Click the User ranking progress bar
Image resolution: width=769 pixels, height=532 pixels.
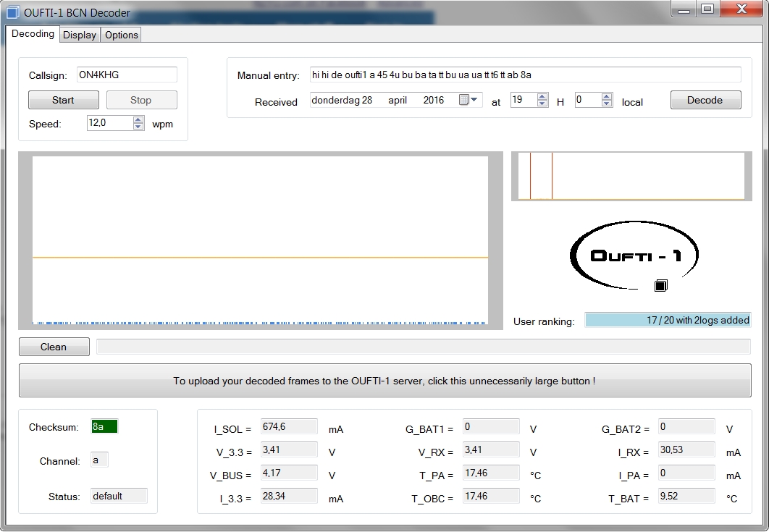click(x=668, y=320)
